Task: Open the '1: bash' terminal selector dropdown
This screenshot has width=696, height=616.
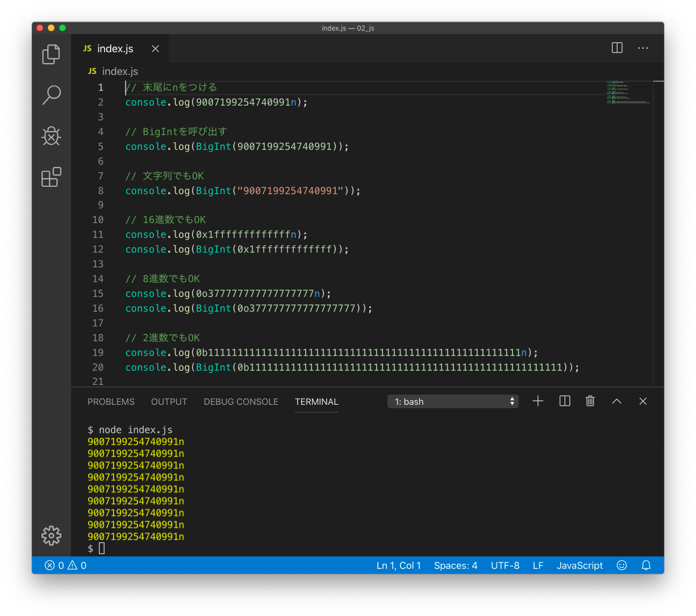Action: (453, 401)
